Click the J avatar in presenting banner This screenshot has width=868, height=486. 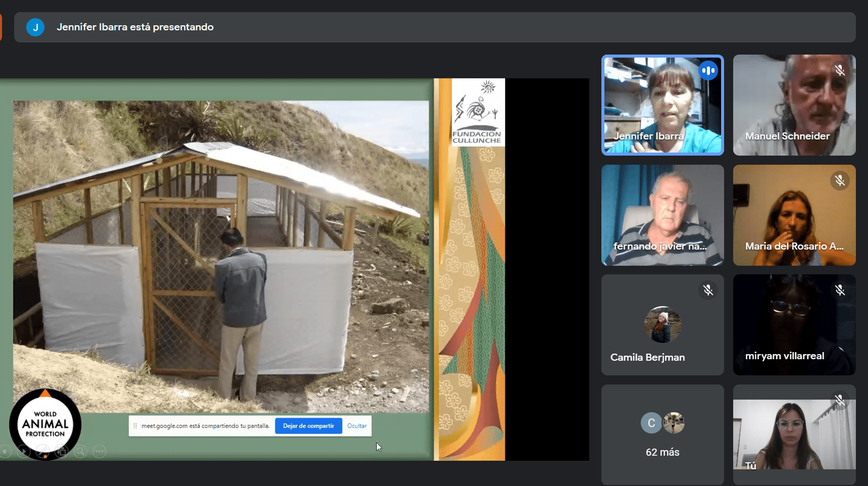(x=35, y=27)
